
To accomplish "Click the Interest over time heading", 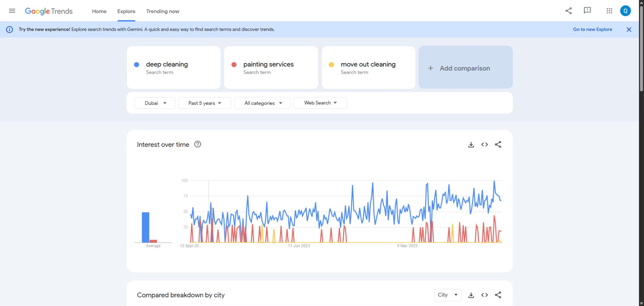I will coord(163,145).
